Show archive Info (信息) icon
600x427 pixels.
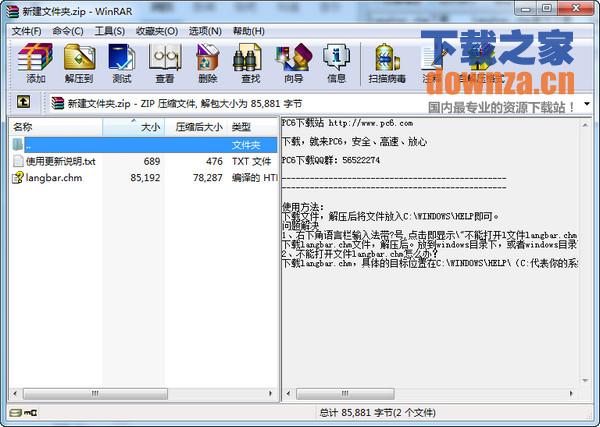click(336, 63)
